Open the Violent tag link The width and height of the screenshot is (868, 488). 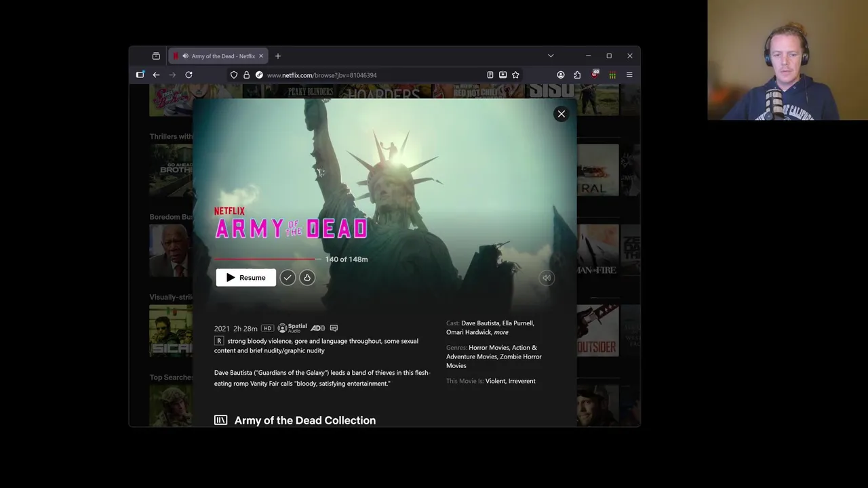pyautogui.click(x=496, y=381)
